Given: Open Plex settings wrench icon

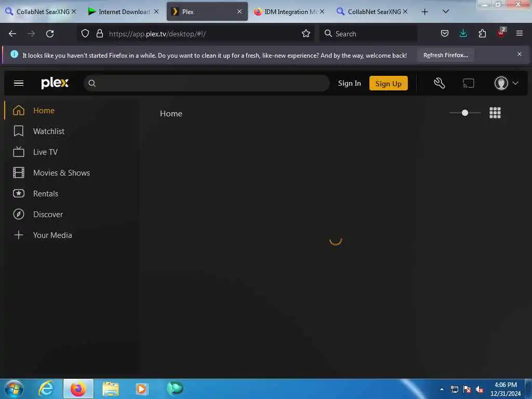Looking at the screenshot, I should (440, 83).
